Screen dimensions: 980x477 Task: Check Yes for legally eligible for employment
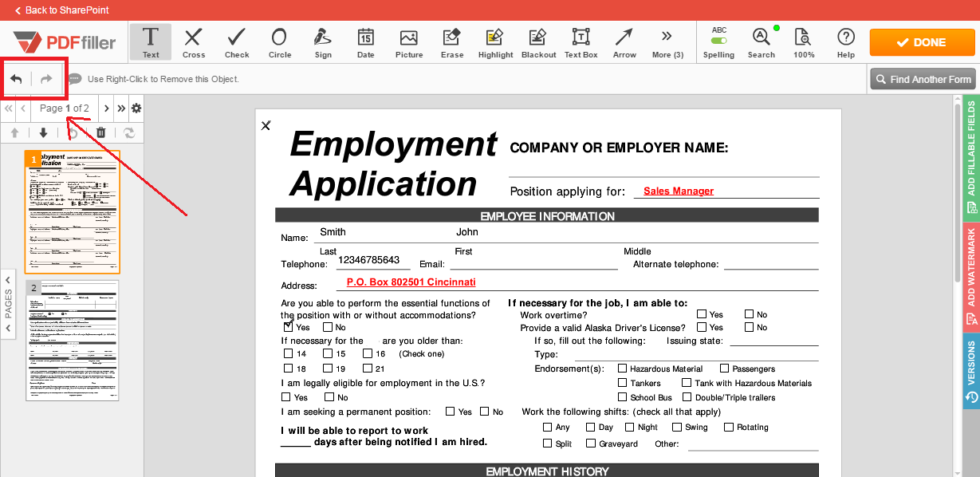(286, 397)
